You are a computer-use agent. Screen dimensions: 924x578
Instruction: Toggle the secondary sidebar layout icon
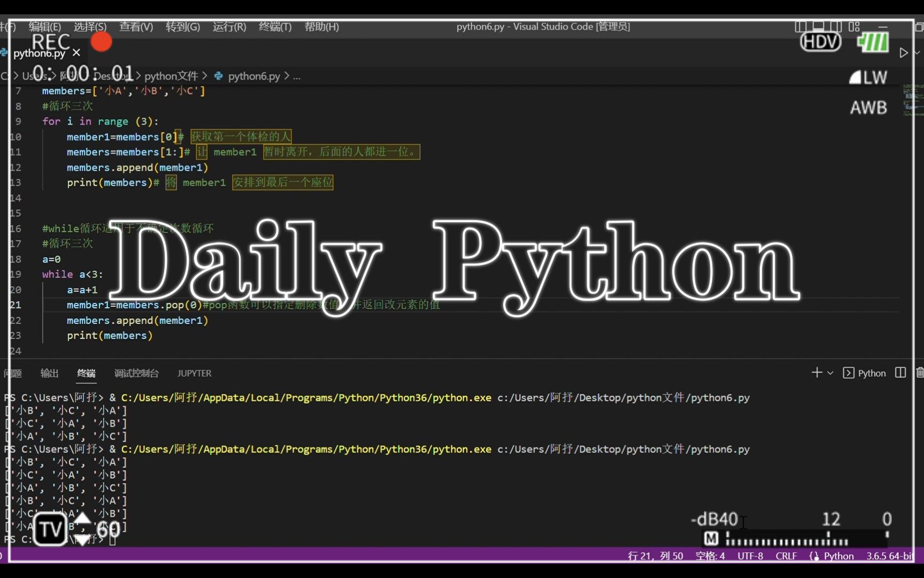point(836,26)
